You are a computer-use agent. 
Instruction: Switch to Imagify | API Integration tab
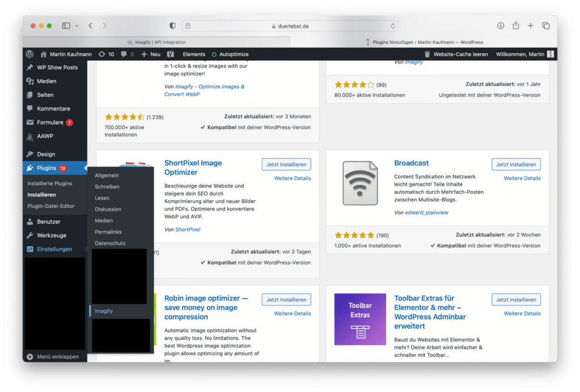coord(156,42)
